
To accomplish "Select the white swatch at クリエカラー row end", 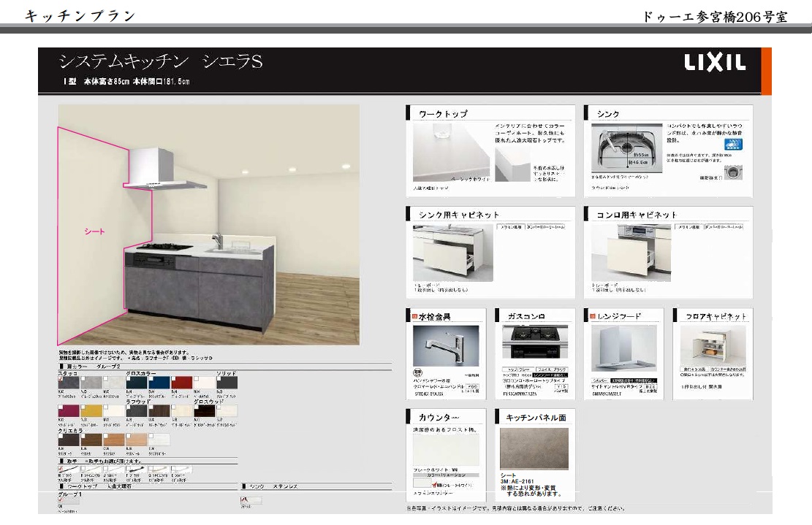I will (x=159, y=440).
